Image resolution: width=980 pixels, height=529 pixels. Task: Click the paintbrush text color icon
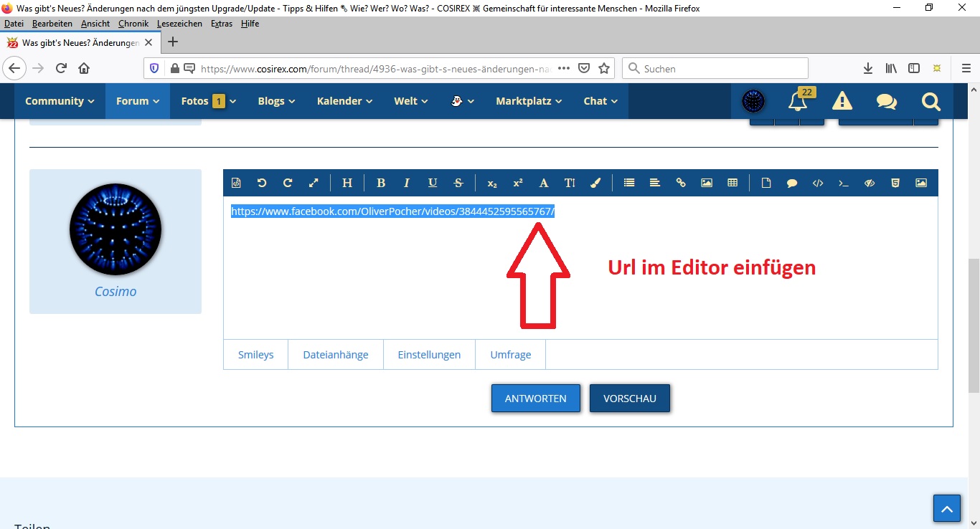tap(595, 183)
